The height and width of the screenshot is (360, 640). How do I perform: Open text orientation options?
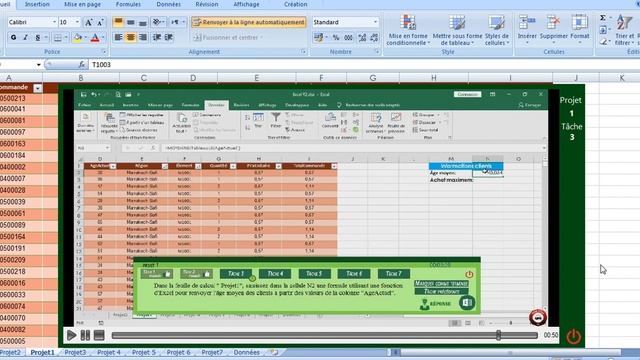(x=158, y=22)
